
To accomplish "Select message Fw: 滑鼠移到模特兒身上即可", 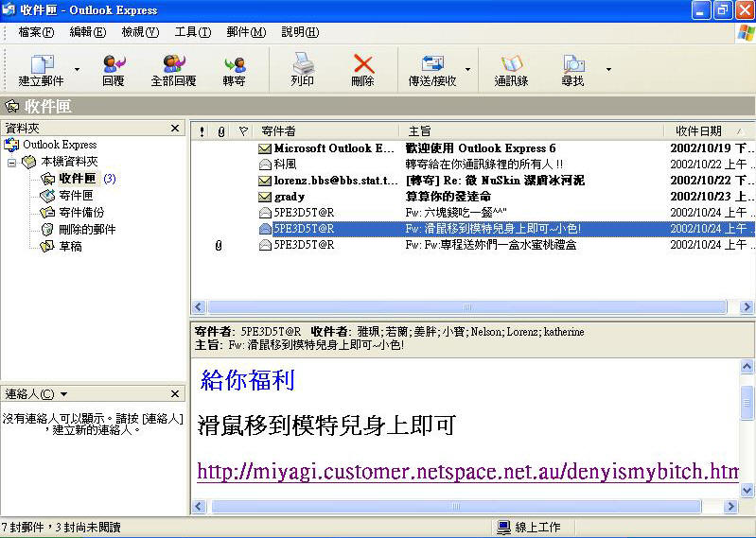I will [x=472, y=229].
